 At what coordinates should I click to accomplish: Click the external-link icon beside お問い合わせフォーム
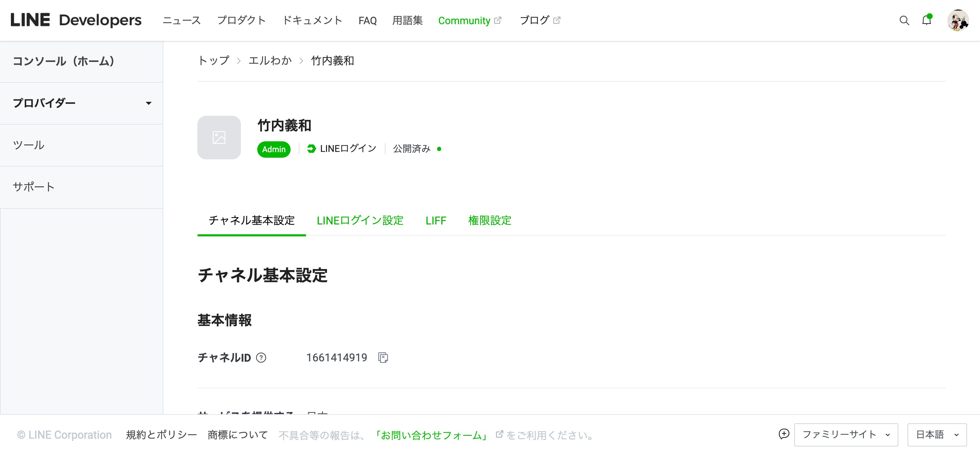pos(499,434)
